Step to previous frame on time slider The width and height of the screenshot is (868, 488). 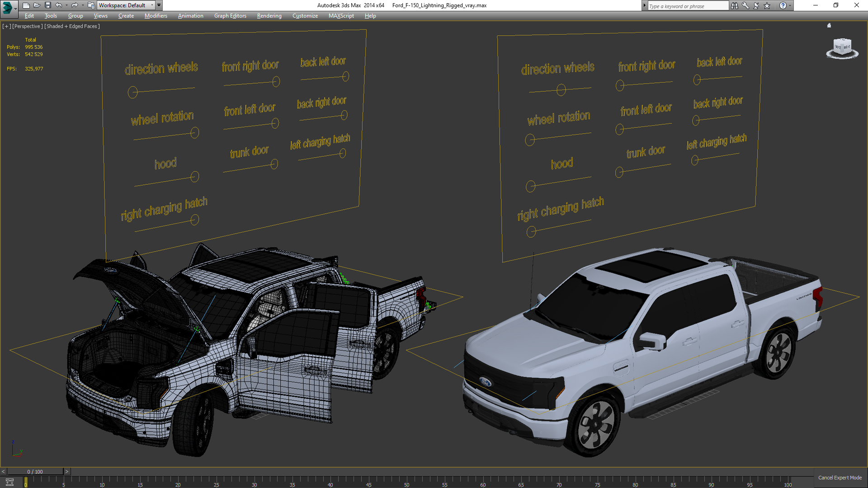(x=3, y=471)
